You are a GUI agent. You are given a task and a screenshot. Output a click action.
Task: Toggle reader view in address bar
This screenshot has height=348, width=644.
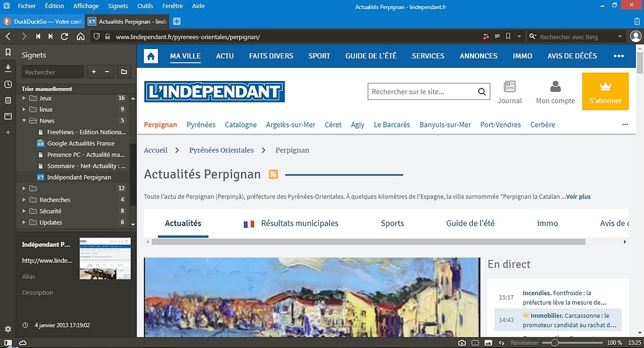[x=497, y=36]
